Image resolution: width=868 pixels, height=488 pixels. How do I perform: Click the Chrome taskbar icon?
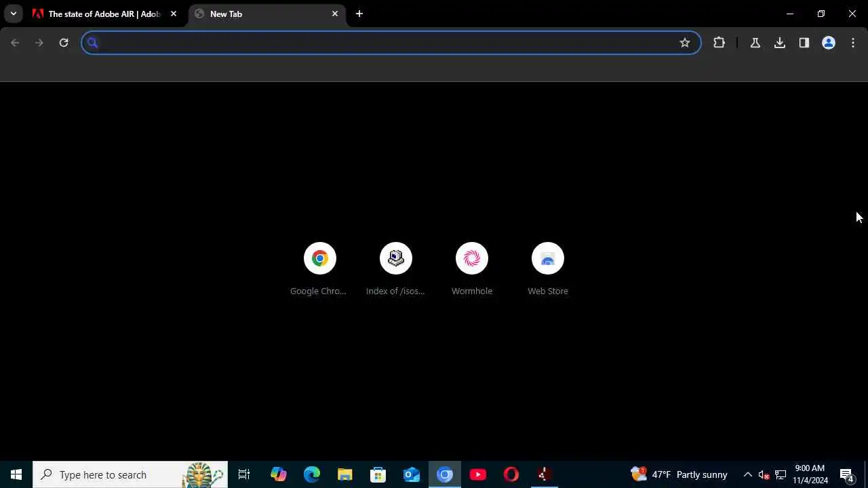[445, 474]
